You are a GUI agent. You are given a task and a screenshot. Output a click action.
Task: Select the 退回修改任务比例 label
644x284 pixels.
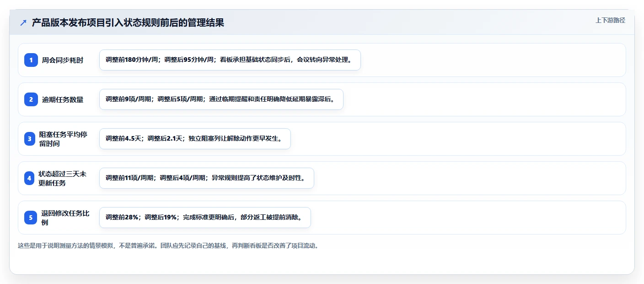(65, 218)
